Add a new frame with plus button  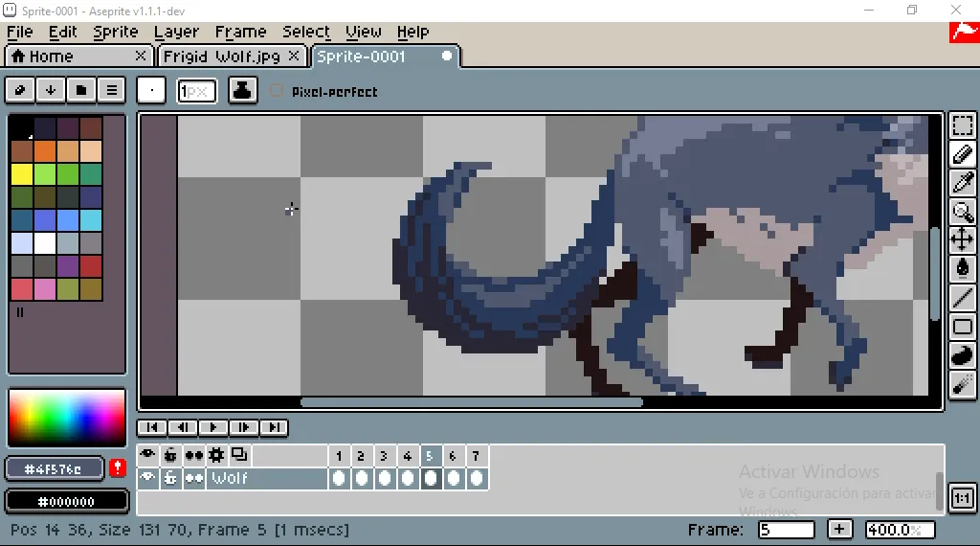(x=839, y=530)
